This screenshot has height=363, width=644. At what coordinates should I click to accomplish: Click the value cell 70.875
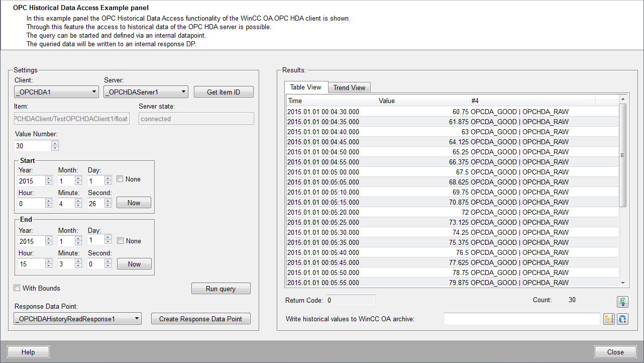(423, 202)
